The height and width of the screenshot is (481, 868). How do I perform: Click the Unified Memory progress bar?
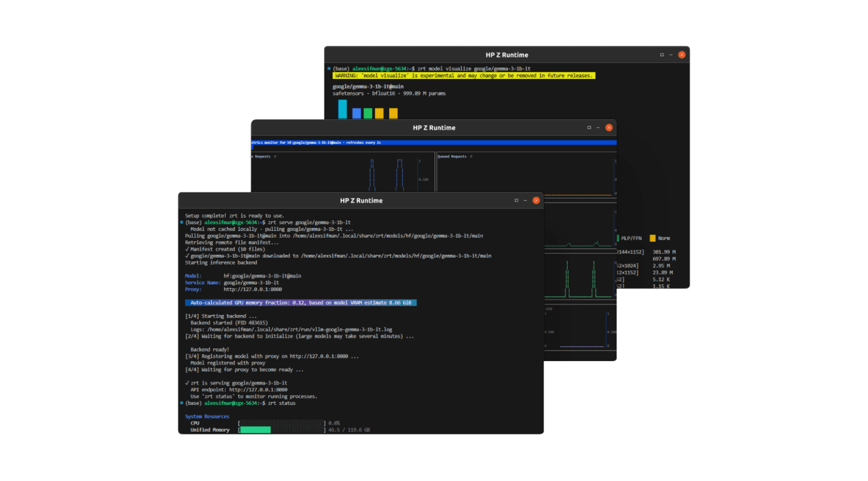(x=282, y=430)
